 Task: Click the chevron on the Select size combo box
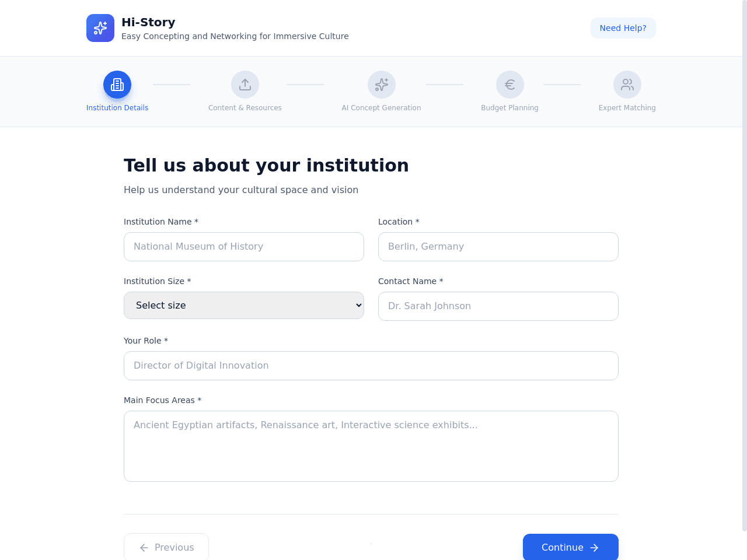[359, 306]
